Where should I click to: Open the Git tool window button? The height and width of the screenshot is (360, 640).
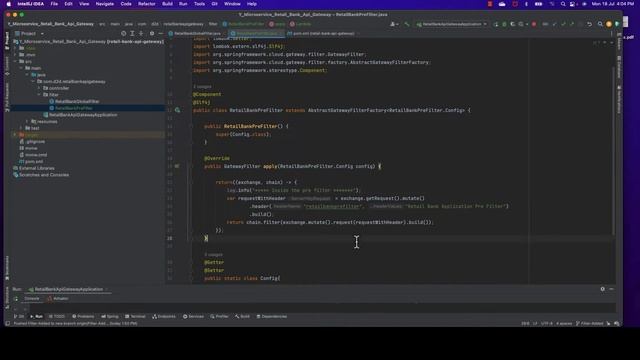pyautogui.click(x=19, y=316)
